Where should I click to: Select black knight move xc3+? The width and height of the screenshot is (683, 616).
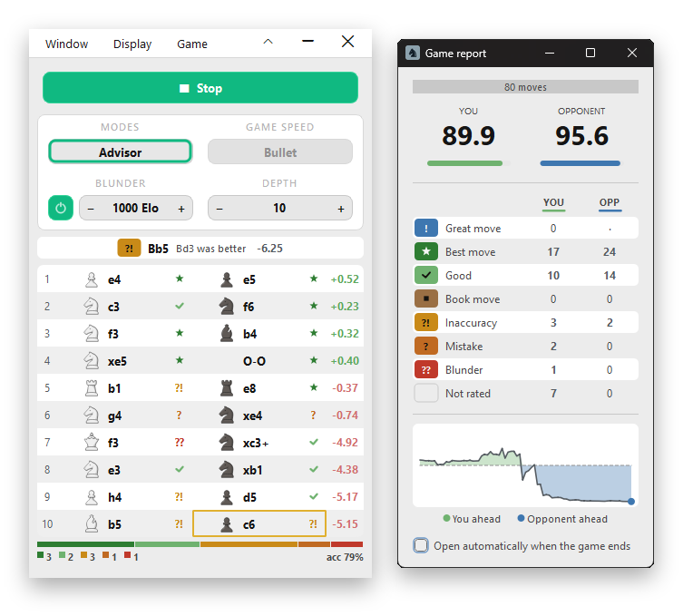tap(256, 443)
